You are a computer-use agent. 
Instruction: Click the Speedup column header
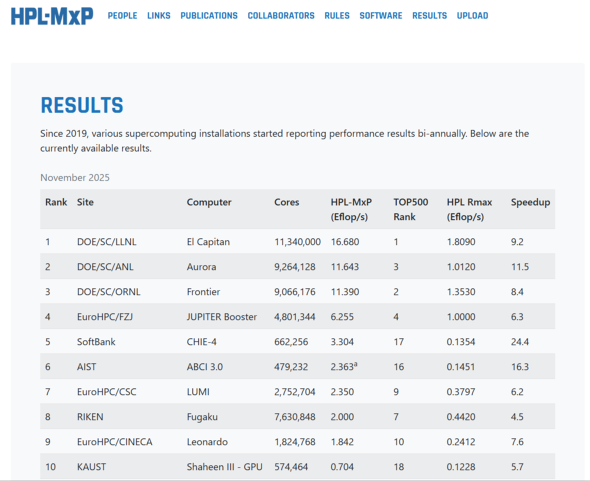(530, 202)
